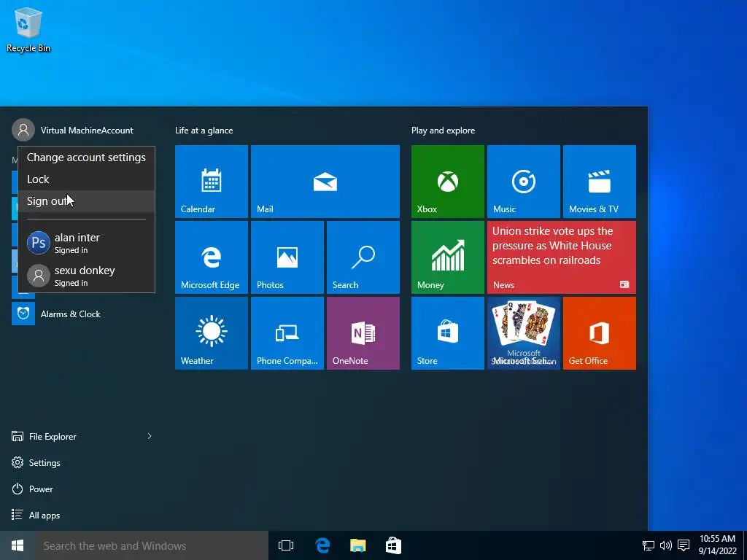Open File Explorer from the taskbar
Screen dimensions: 747x560
tap(357, 545)
